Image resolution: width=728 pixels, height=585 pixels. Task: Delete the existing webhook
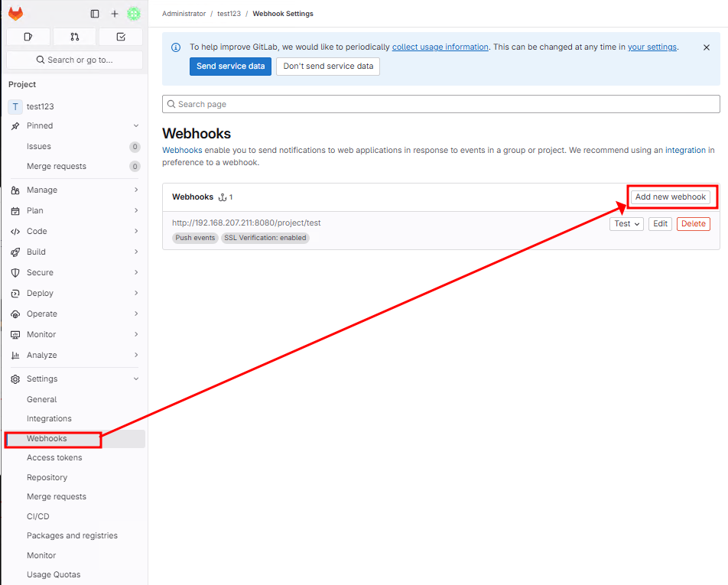694,224
